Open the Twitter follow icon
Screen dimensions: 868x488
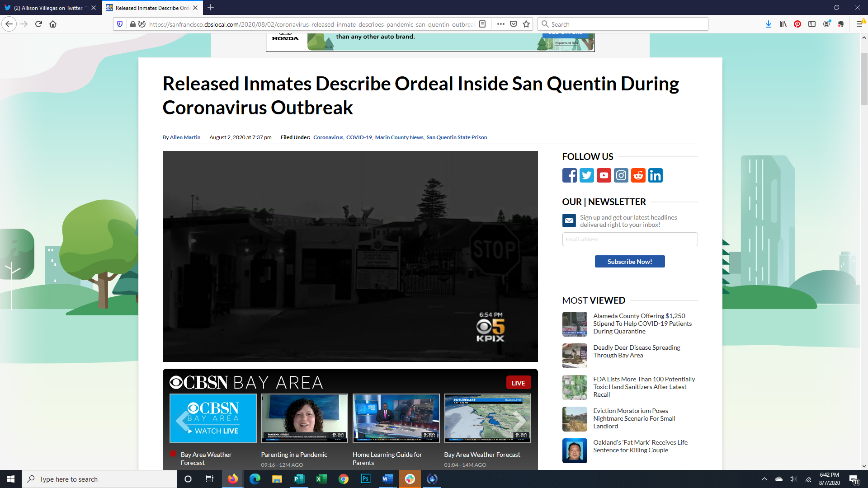click(x=586, y=175)
